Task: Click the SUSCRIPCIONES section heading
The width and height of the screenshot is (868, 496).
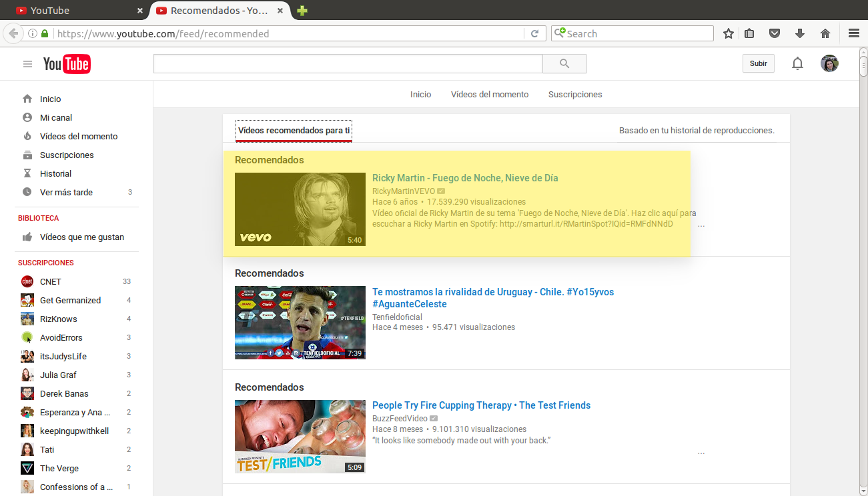Action: [x=46, y=263]
